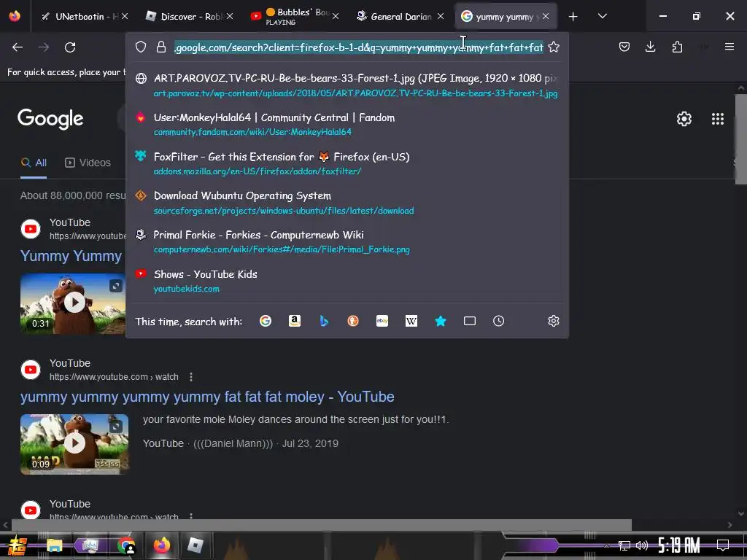Click the taskbar clock 5:19 AM
The image size is (747, 560).
coord(679,545)
